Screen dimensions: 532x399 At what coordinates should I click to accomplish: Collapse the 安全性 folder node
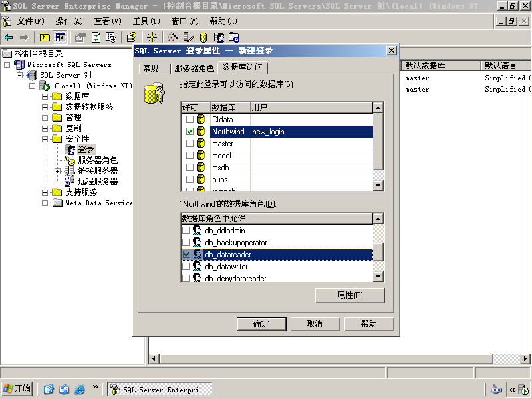[45, 139]
